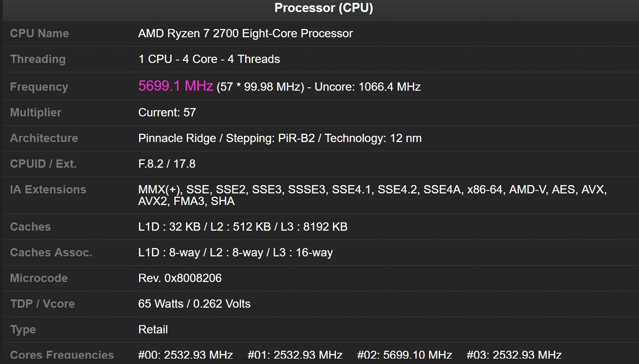
Task: Click the Processor (CPU) table header
Action: tap(323, 8)
